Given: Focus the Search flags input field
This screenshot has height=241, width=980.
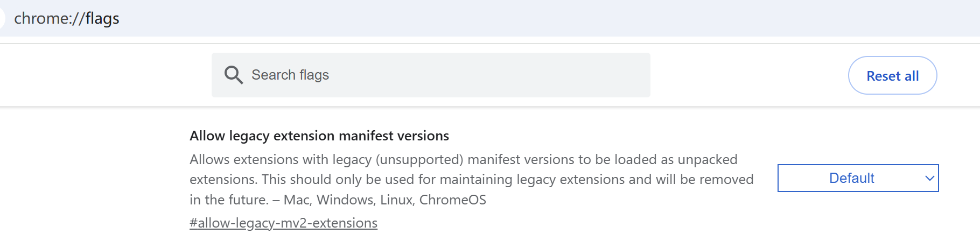Looking at the screenshot, I should (431, 75).
